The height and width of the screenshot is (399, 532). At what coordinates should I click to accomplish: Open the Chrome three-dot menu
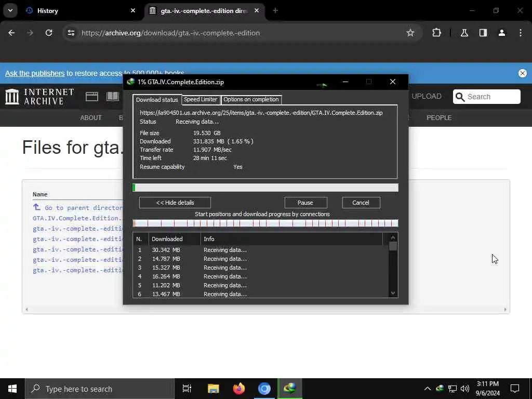point(521,33)
